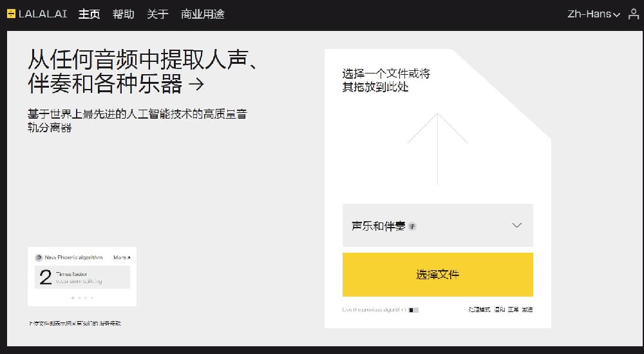The width and height of the screenshot is (644, 354).
Task: Click the arrow after 伴奏和各种乐器 heading
Action: pyautogui.click(x=196, y=84)
